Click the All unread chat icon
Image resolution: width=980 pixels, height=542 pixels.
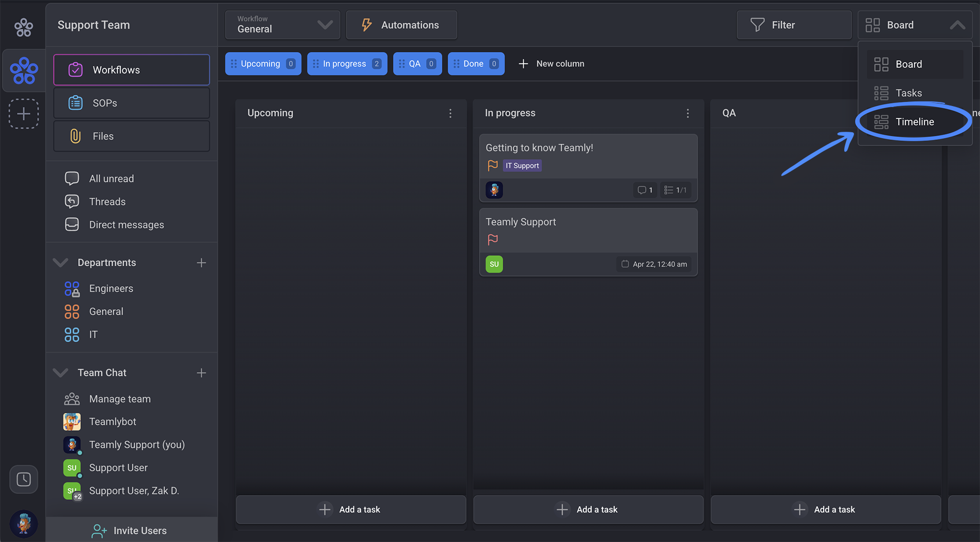click(x=72, y=179)
